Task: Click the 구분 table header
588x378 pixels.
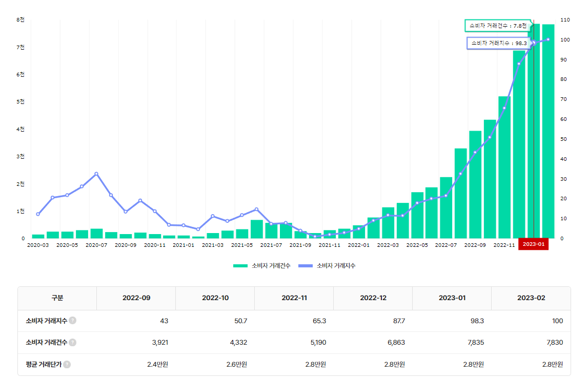Action: (x=57, y=298)
